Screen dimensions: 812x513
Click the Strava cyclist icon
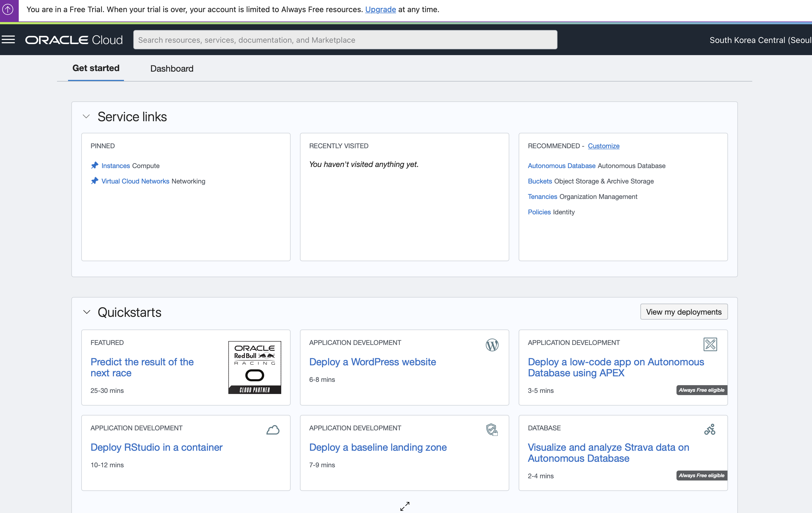[710, 429]
